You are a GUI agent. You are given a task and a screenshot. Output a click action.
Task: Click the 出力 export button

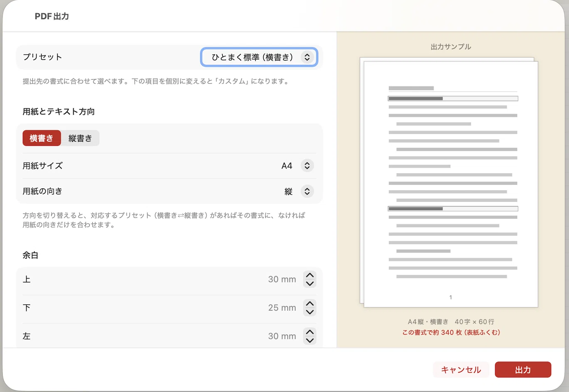tap(523, 370)
